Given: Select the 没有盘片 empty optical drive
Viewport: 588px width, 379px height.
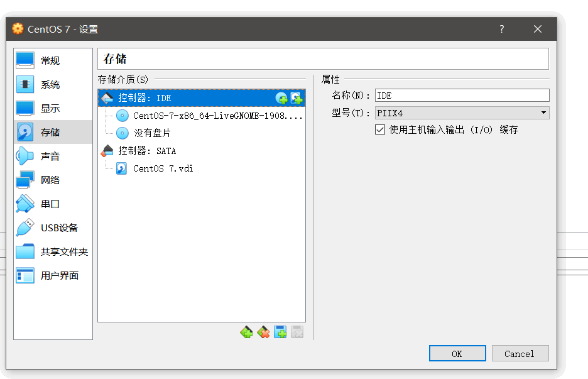Looking at the screenshot, I should tap(202, 133).
